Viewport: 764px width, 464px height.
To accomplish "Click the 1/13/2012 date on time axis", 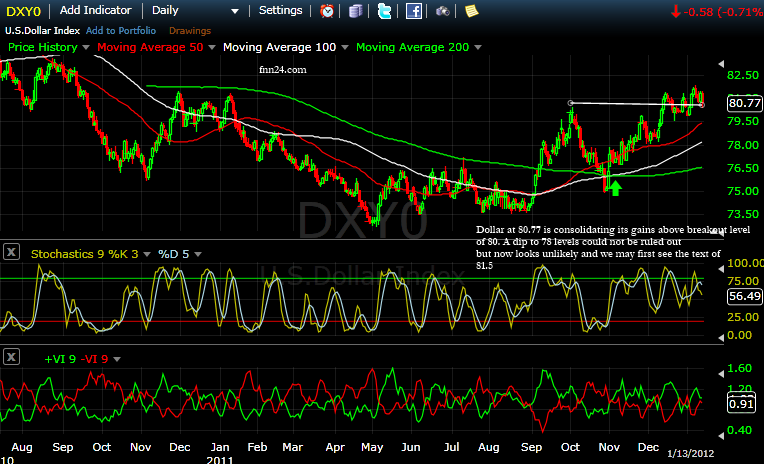I will coord(690,453).
